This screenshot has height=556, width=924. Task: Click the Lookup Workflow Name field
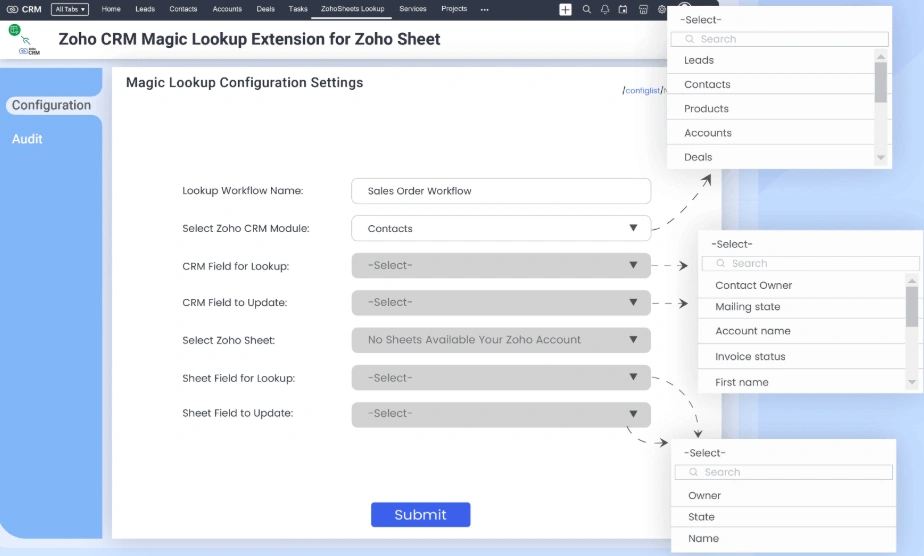(501, 191)
